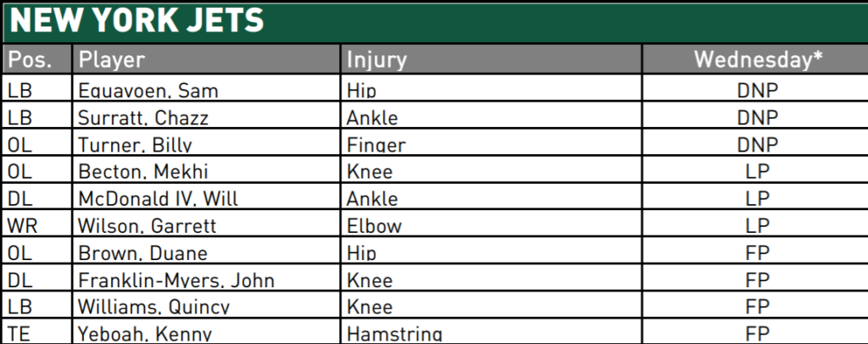Screen dimensions: 868x344
Task: Select the Finger injury cell
Action: pyautogui.click(x=376, y=145)
